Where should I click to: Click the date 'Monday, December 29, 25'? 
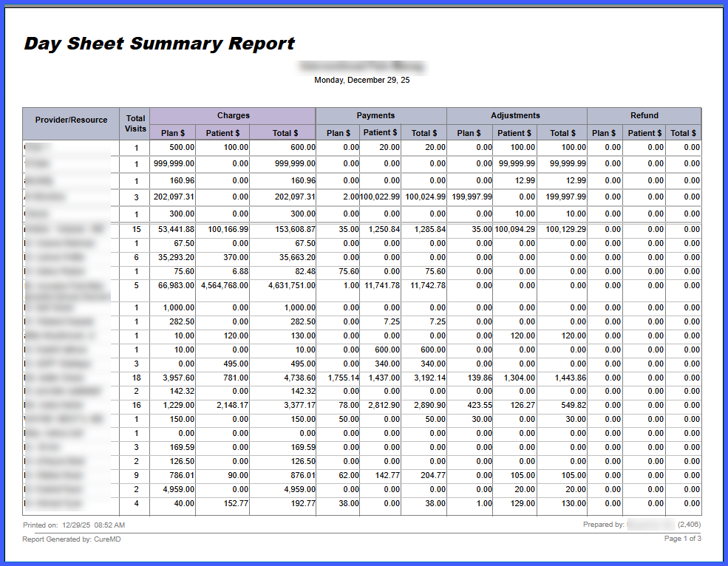pyautogui.click(x=361, y=80)
